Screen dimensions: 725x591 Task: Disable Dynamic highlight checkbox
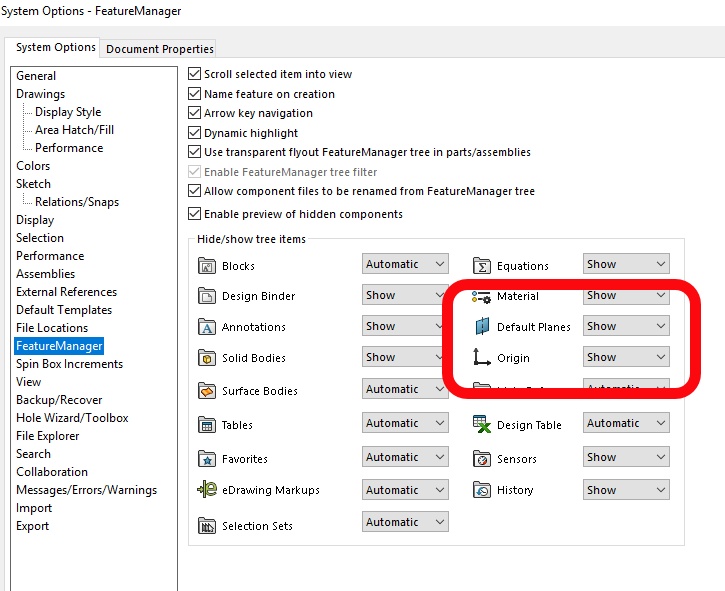(x=195, y=133)
